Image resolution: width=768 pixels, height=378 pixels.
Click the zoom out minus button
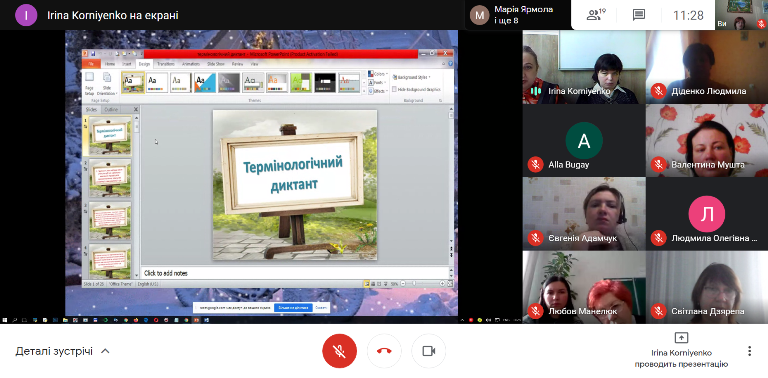(x=402, y=284)
